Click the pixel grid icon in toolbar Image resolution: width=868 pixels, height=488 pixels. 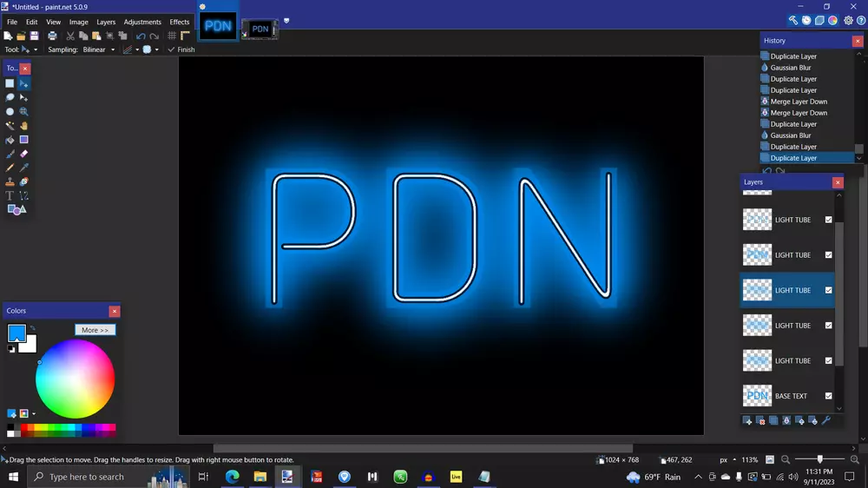pyautogui.click(x=172, y=36)
